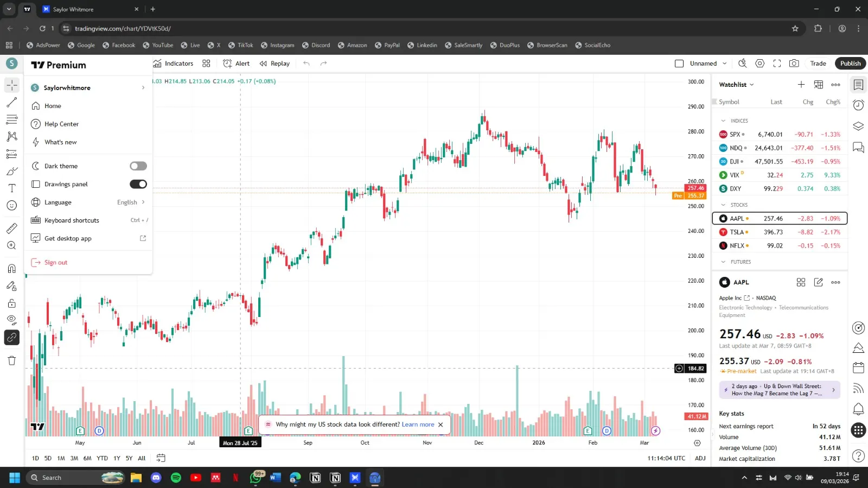The height and width of the screenshot is (488, 868).
Task: Set chart range to YTD
Action: pyautogui.click(x=102, y=458)
